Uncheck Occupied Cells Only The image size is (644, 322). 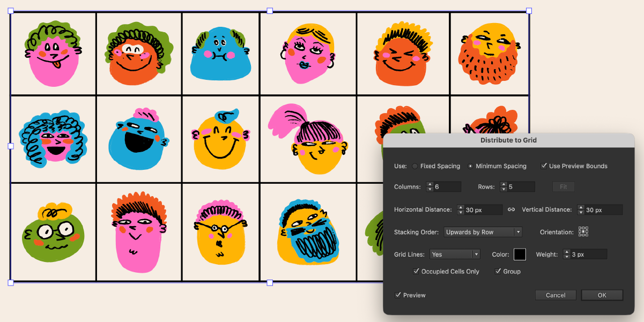[416, 272]
